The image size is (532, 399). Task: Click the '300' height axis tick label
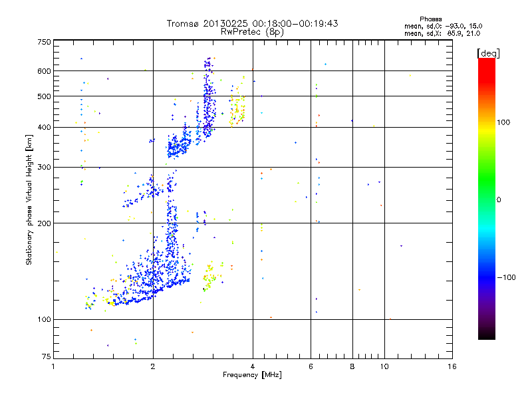(45, 168)
